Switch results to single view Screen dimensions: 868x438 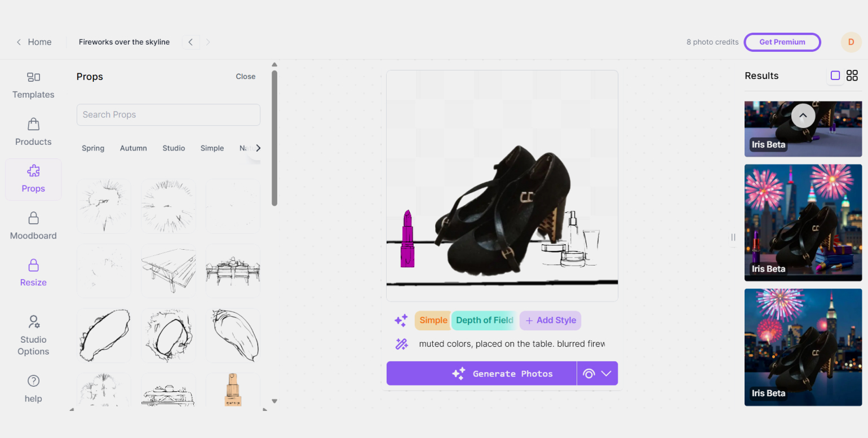click(835, 76)
